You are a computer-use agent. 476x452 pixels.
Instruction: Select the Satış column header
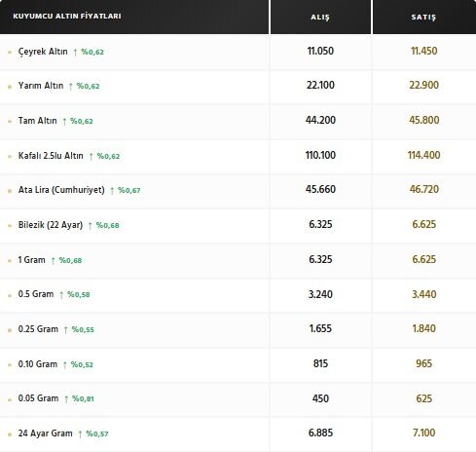point(423,18)
